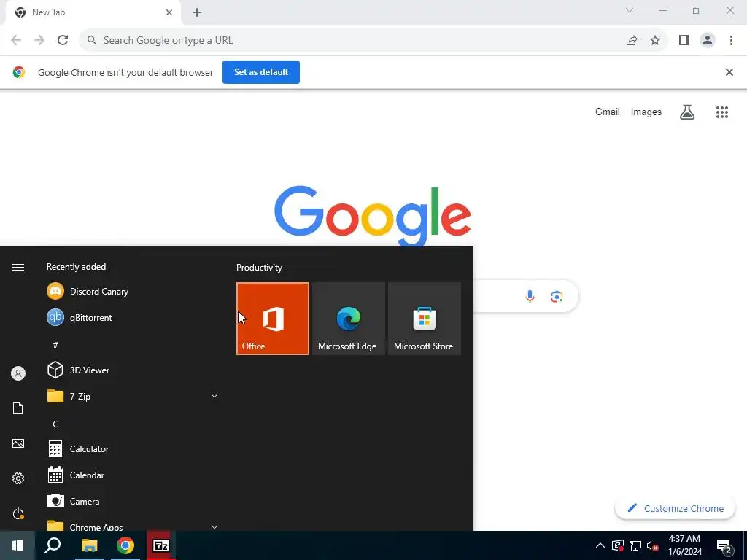Open user account icon in Start
The height and width of the screenshot is (560, 747).
click(x=18, y=373)
